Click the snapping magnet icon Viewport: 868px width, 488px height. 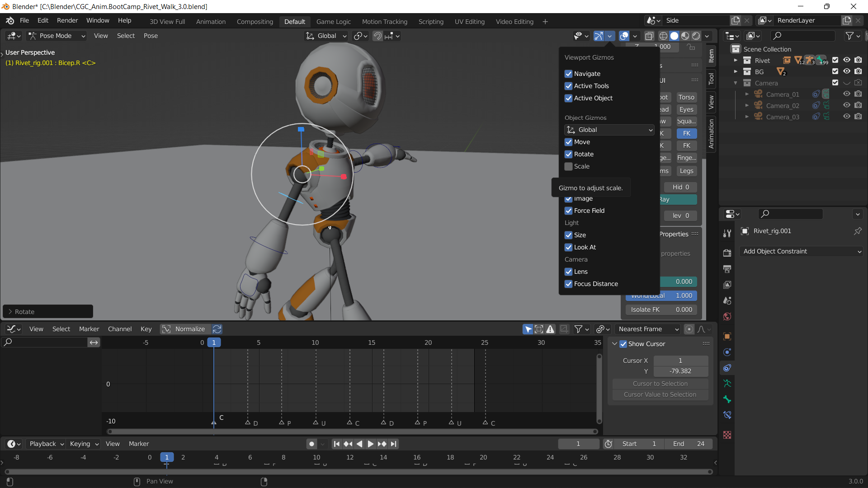tap(377, 36)
